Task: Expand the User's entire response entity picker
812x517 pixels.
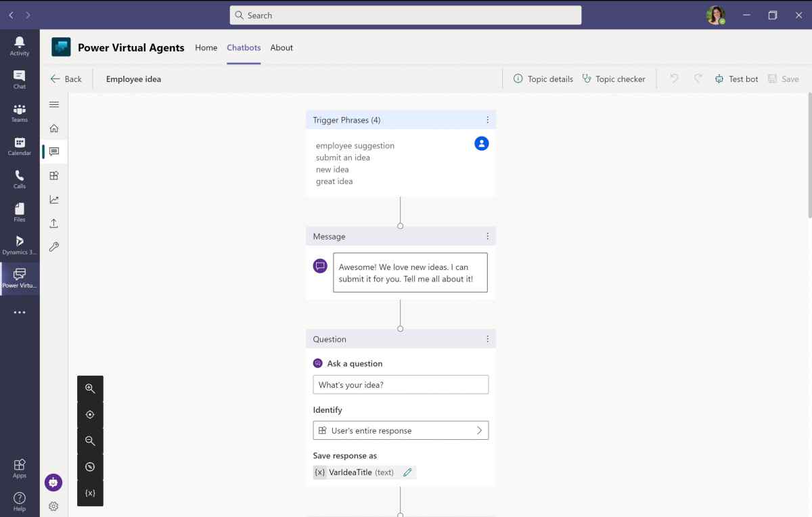Action: click(479, 430)
